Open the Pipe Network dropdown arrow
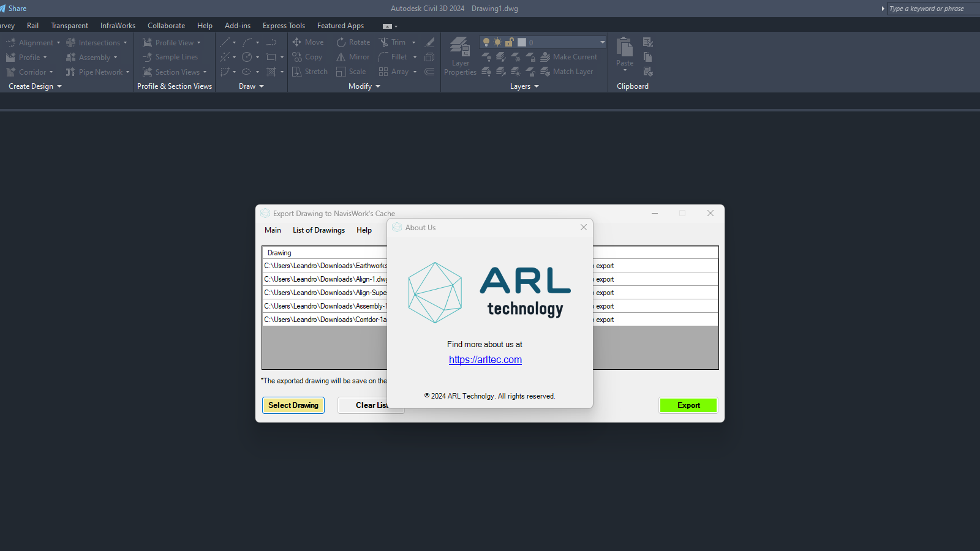 (x=128, y=72)
